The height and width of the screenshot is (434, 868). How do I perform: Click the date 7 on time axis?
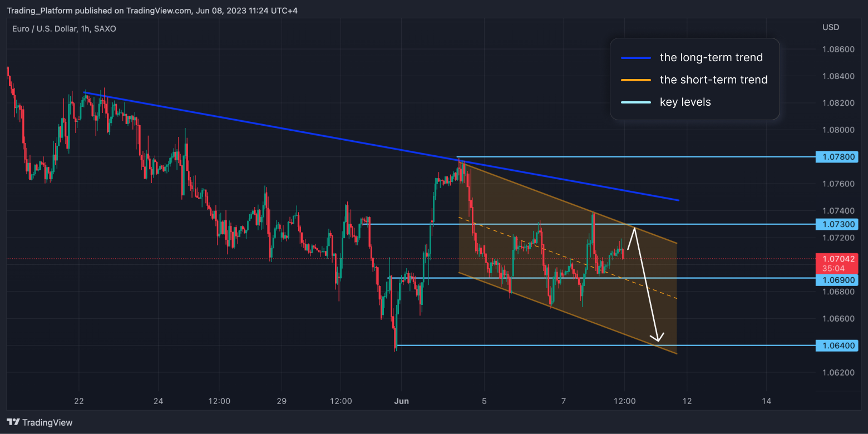pos(564,401)
